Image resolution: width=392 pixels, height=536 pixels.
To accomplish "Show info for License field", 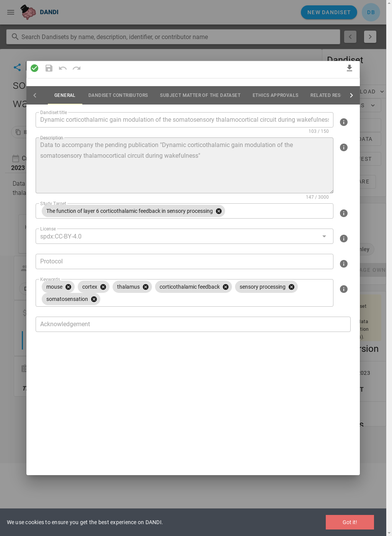I will [x=344, y=239].
